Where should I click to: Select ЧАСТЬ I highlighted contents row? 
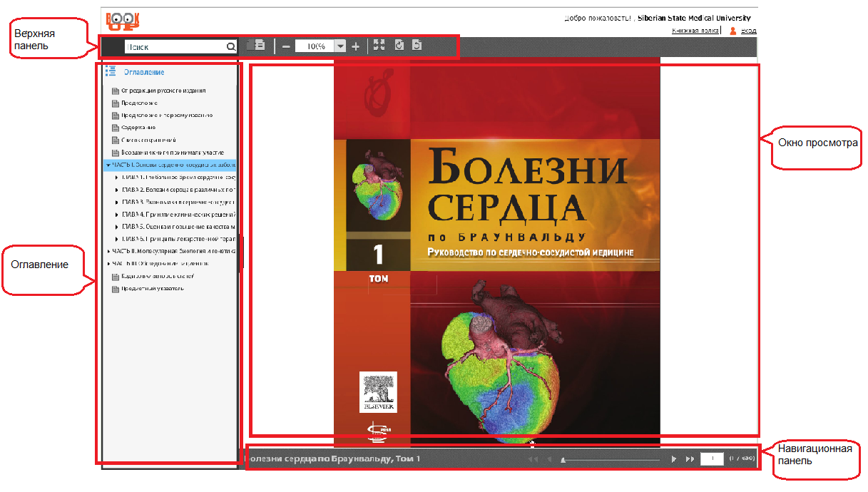coord(170,165)
